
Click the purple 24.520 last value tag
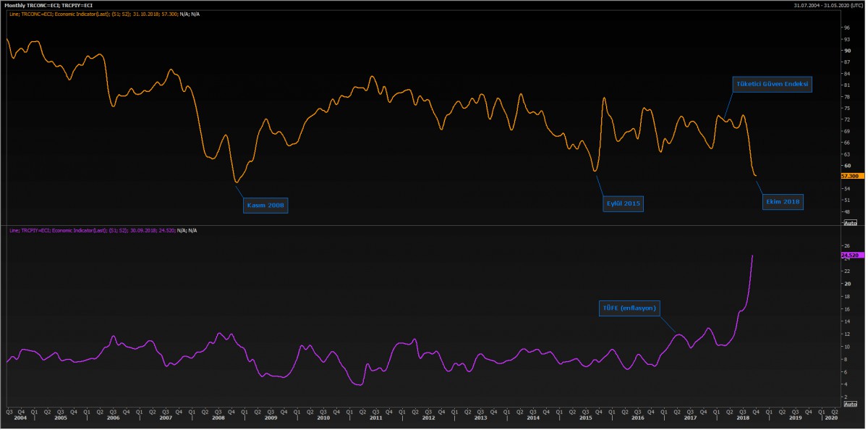pyautogui.click(x=849, y=256)
